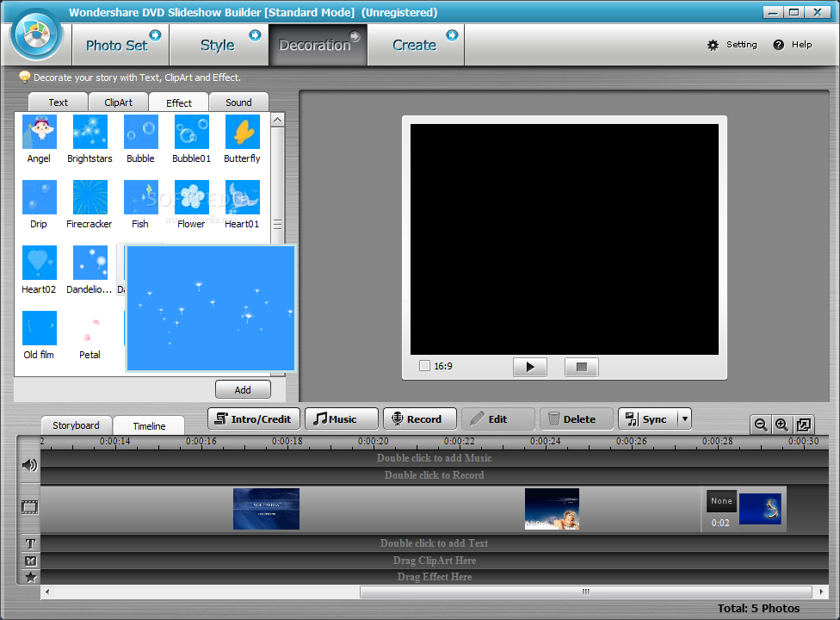Click the Double click to Record track
840x620 pixels.
[435, 475]
